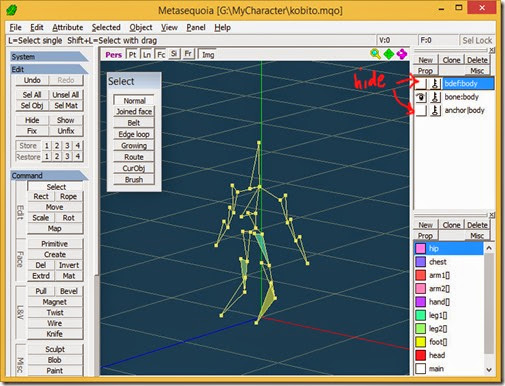505x386 pixels.
Task: Click the green diamond move-view icon
Action: click(x=389, y=54)
